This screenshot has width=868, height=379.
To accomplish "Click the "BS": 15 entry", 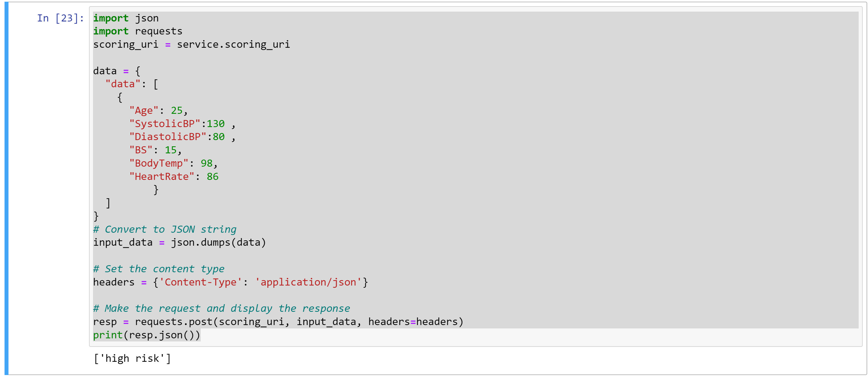I will tap(155, 150).
